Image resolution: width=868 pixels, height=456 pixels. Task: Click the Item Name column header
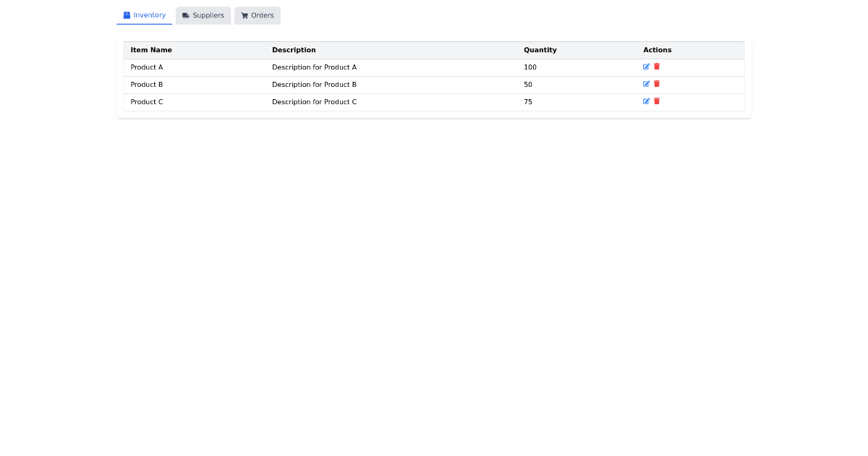(151, 50)
